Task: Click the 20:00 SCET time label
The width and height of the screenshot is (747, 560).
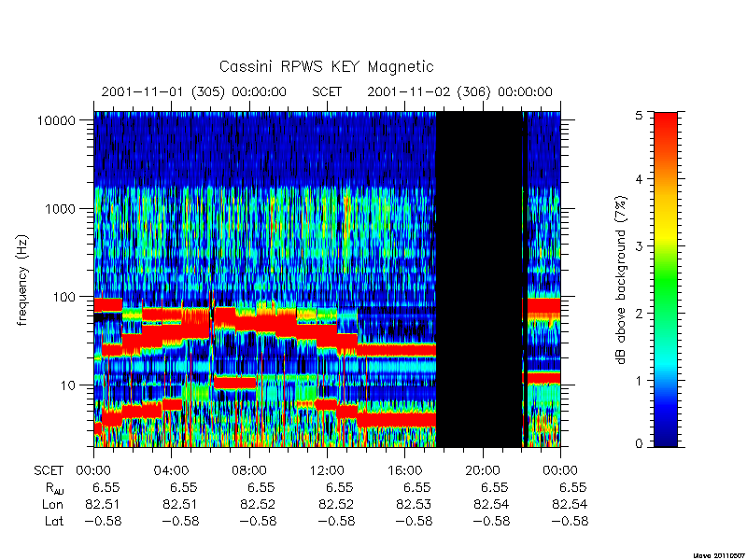Action: click(x=483, y=471)
